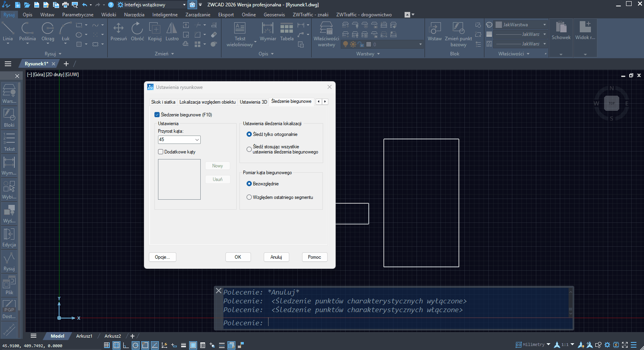Click the ViewCube TOP face
The height and width of the screenshot is (350, 644).
(x=611, y=103)
